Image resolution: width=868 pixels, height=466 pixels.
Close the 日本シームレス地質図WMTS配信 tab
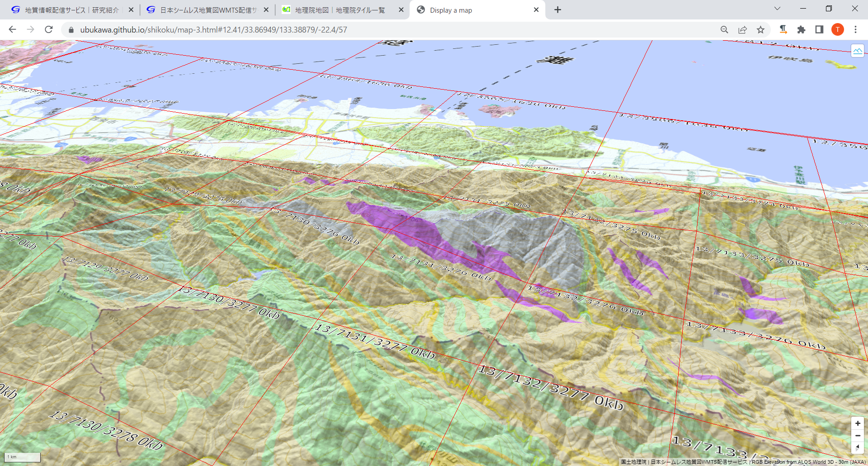pos(266,10)
